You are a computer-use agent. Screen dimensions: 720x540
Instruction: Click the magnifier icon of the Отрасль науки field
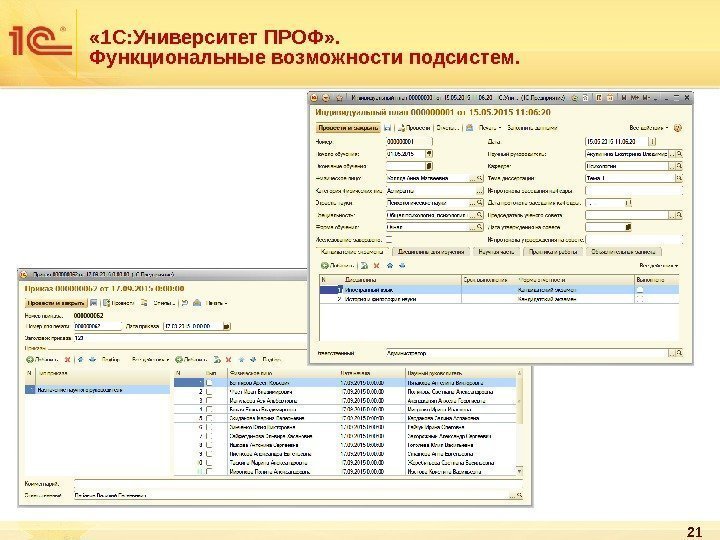coord(480,202)
